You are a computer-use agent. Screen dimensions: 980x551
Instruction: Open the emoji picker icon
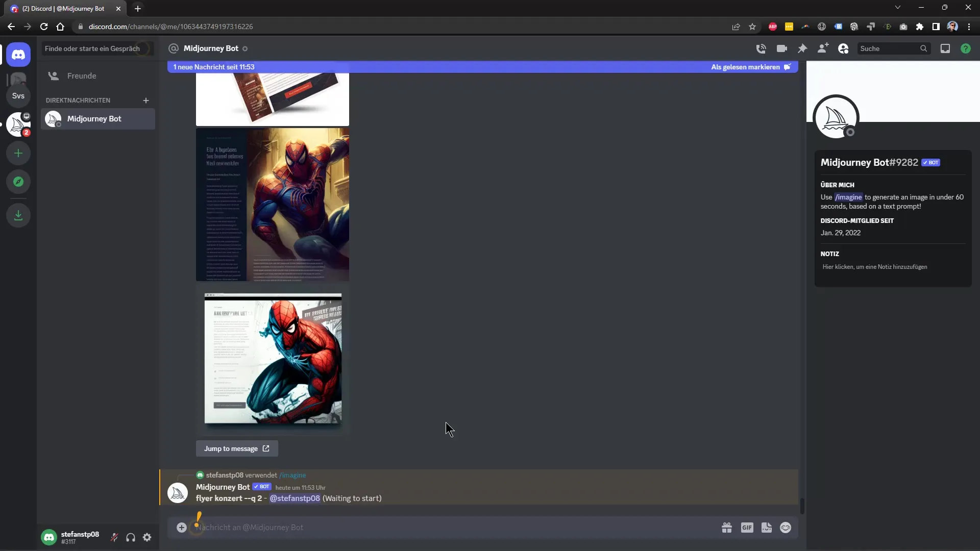click(786, 528)
